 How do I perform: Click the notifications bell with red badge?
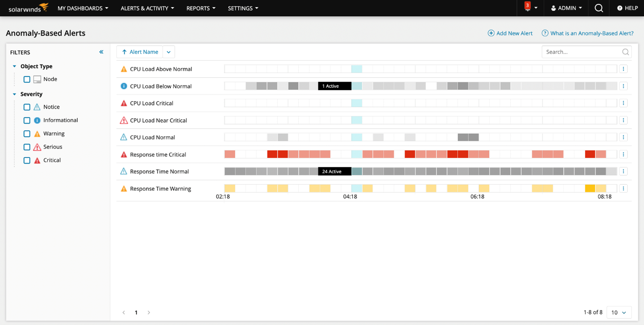(x=527, y=8)
